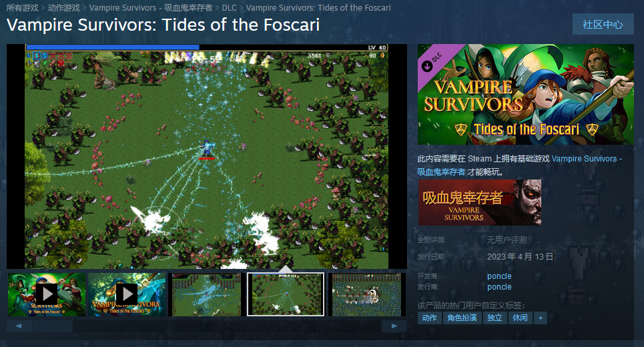Go to 所有游戏 breadcrumb
The image size is (644, 347).
[x=22, y=8]
